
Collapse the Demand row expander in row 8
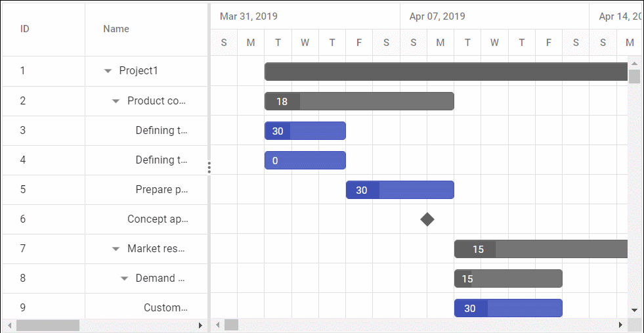pos(125,278)
